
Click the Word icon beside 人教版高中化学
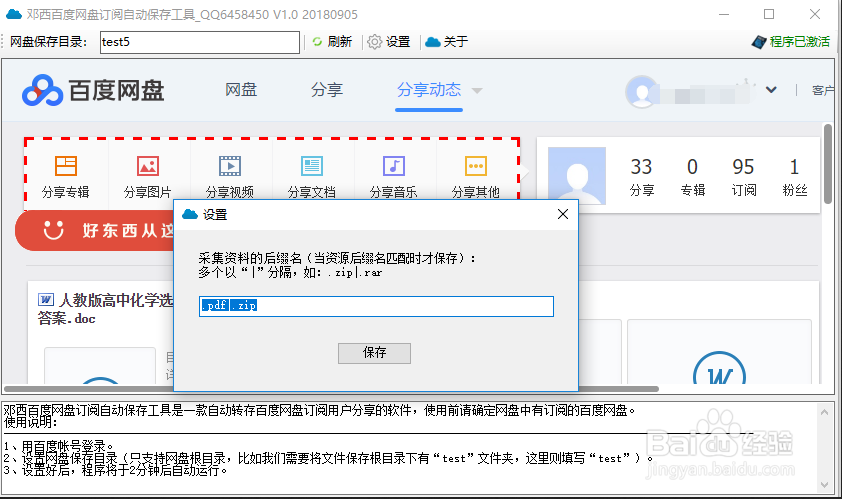click(x=46, y=299)
